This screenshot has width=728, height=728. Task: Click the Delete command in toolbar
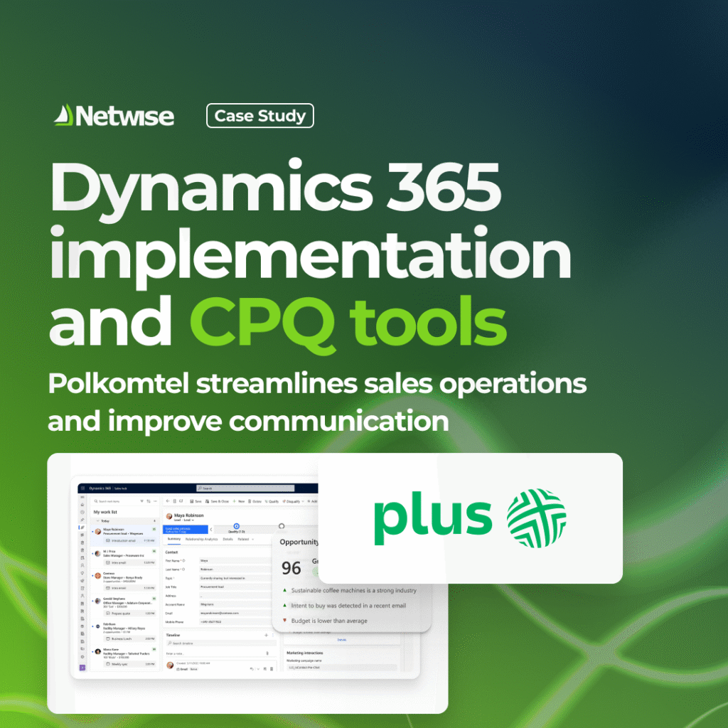(255, 501)
